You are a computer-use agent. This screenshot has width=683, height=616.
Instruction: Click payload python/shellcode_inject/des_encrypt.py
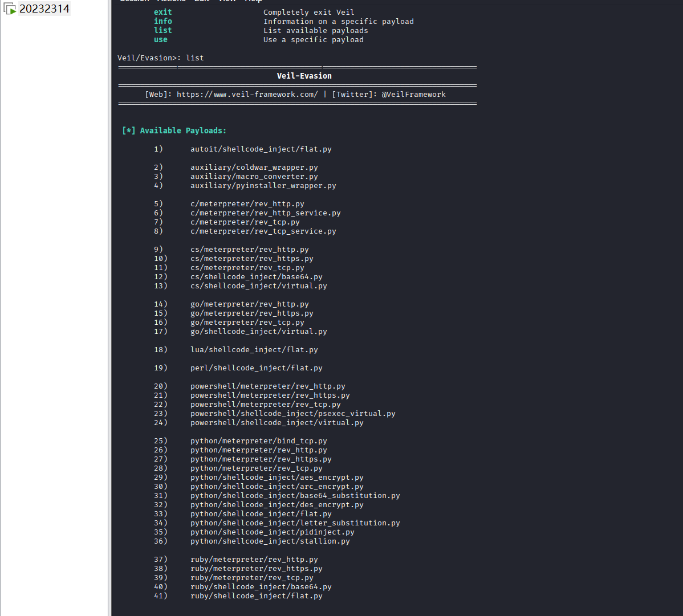pos(277,505)
